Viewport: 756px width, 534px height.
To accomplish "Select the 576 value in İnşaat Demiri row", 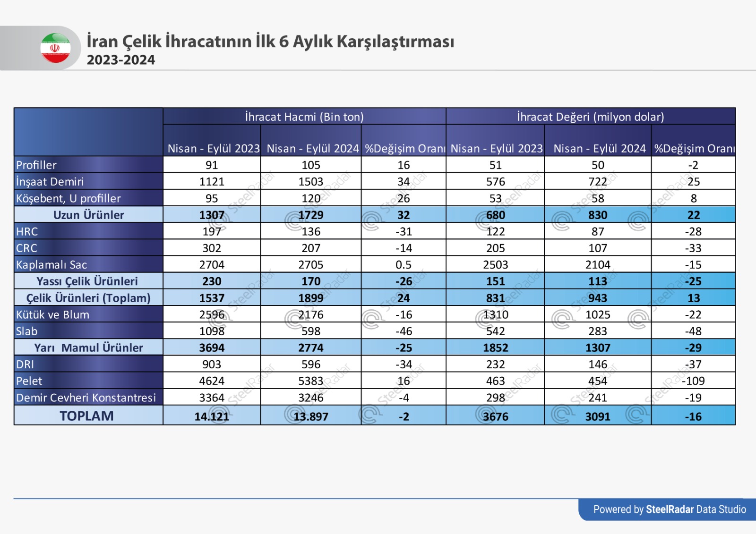I will click(496, 181).
